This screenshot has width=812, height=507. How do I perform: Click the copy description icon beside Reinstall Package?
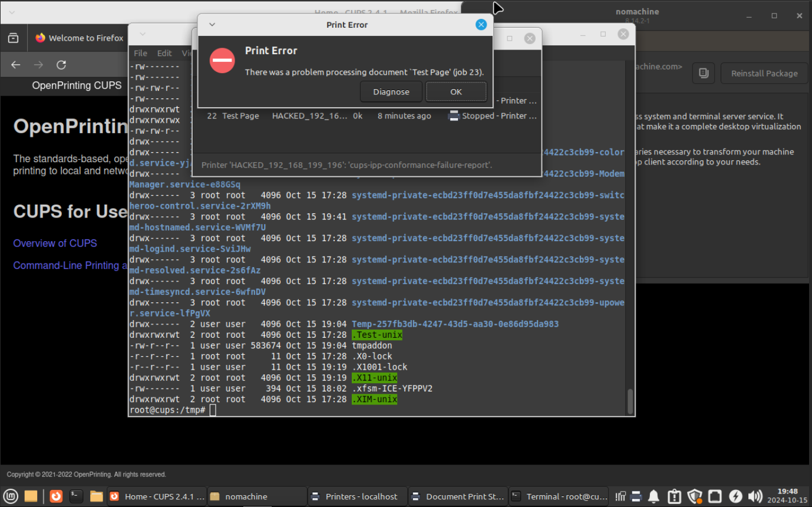(x=703, y=73)
